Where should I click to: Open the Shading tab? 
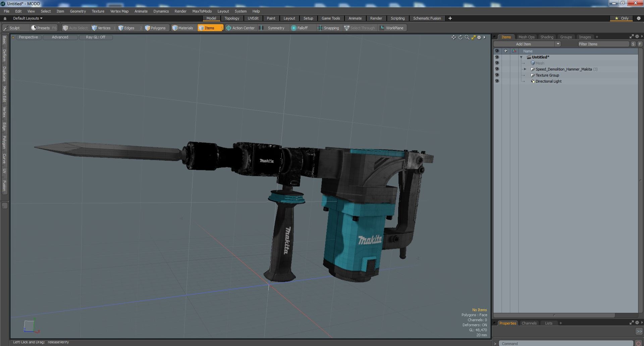[x=547, y=37]
